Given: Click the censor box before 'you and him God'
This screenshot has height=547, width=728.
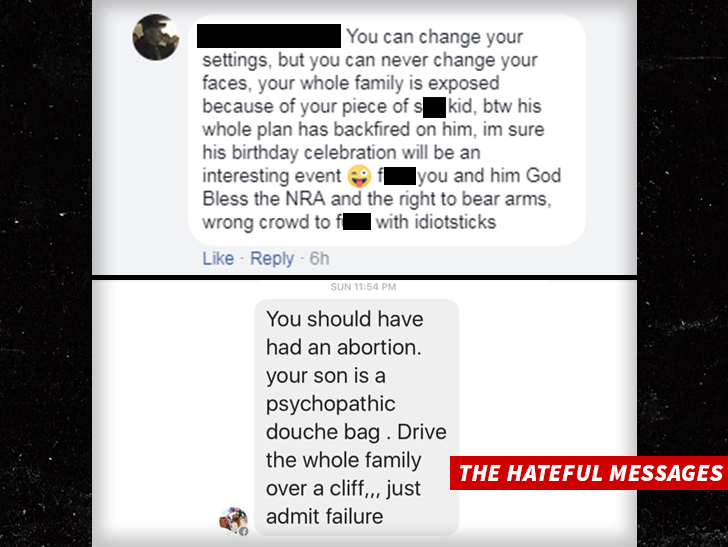Looking at the screenshot, I should tap(400, 176).
